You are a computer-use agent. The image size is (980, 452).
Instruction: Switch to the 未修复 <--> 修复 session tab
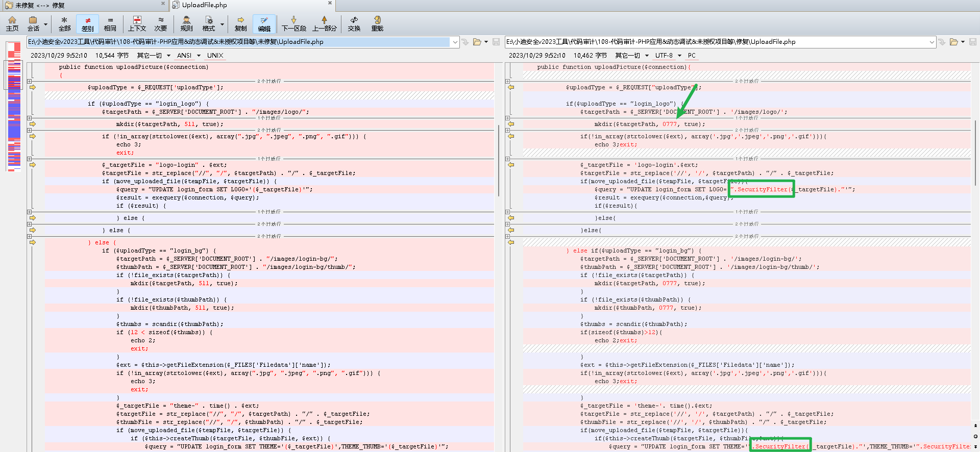pos(40,5)
